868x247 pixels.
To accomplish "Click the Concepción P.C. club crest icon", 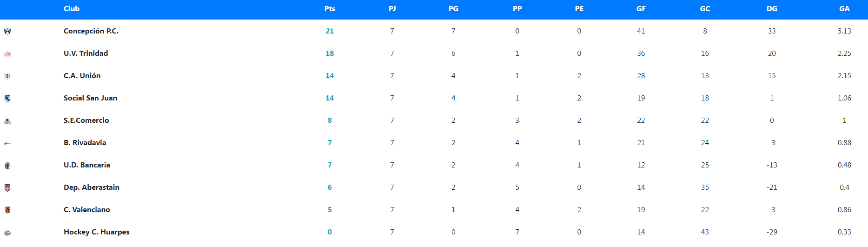I will tap(7, 32).
